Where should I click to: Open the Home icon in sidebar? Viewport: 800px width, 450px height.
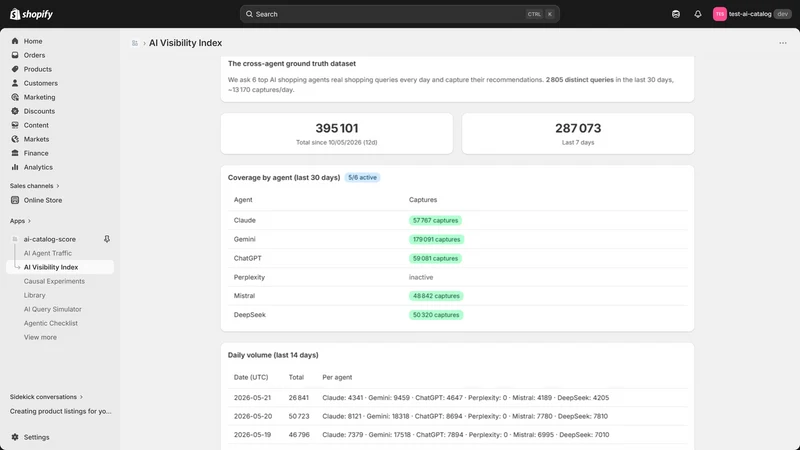[x=15, y=41]
